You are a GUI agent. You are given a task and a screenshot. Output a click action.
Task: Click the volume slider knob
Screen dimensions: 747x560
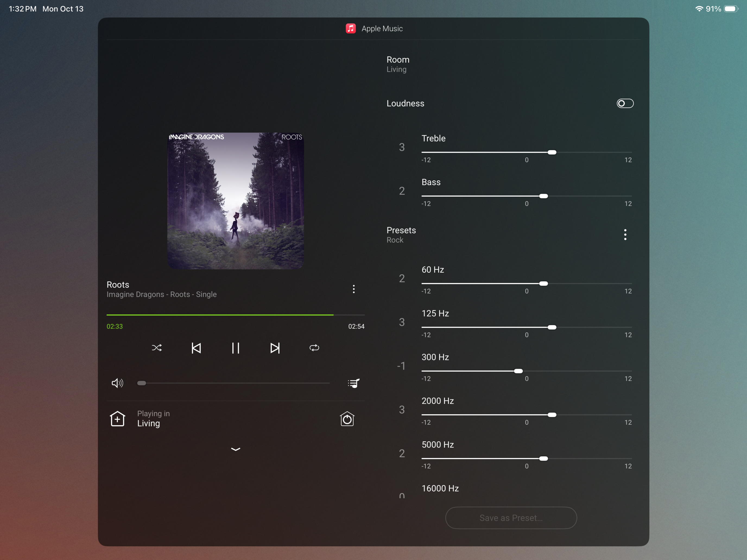pyautogui.click(x=141, y=383)
